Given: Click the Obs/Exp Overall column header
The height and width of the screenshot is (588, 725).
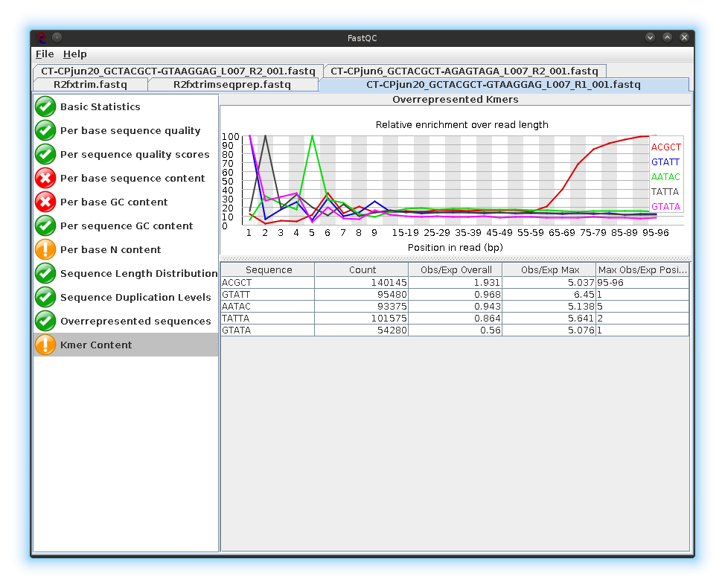Looking at the screenshot, I should pos(456,269).
